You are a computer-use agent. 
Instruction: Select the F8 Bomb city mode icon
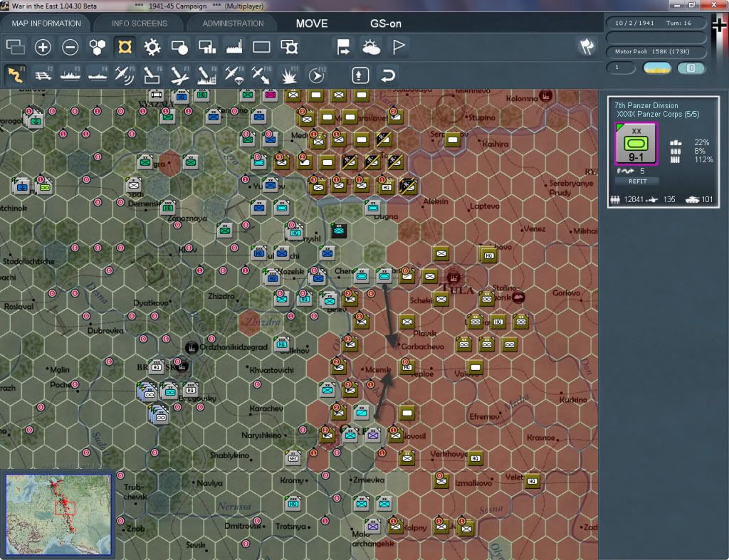click(x=207, y=75)
